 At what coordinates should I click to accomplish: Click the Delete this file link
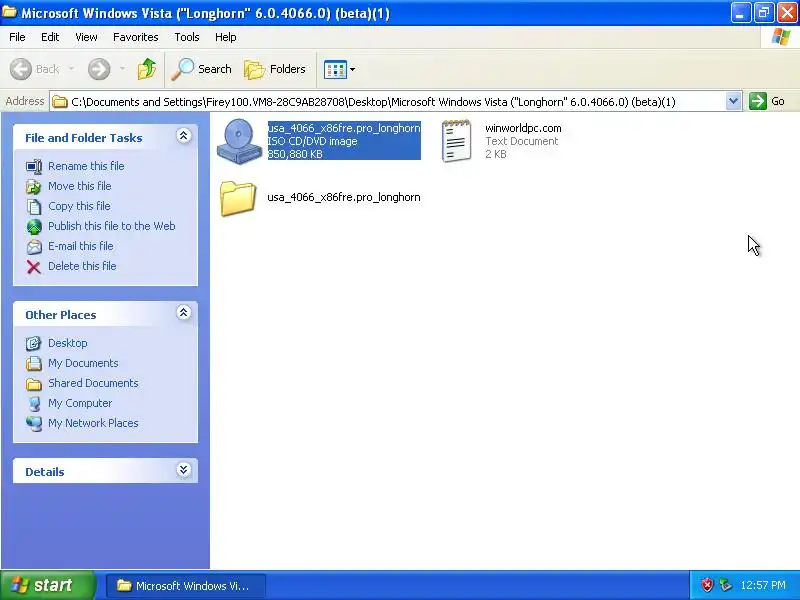click(82, 266)
